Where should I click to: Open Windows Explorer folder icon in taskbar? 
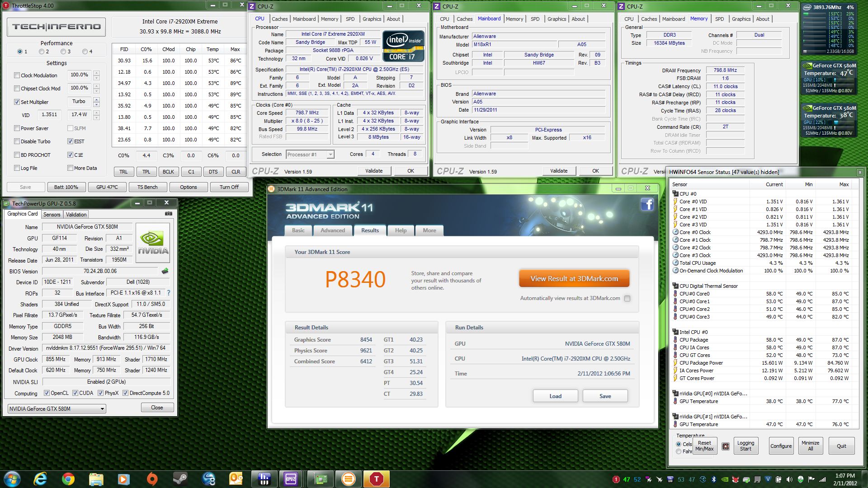click(96, 479)
